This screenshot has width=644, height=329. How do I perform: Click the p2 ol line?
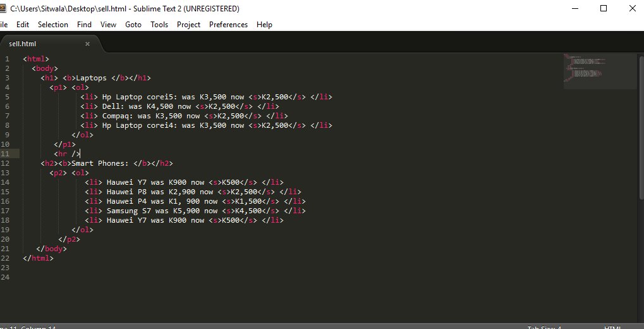(x=69, y=173)
